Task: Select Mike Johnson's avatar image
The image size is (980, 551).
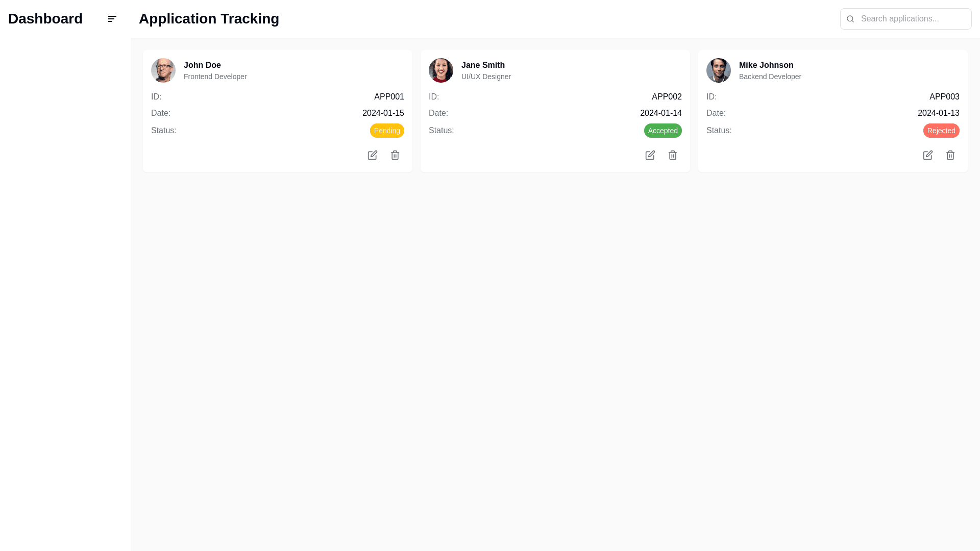Action: [719, 70]
